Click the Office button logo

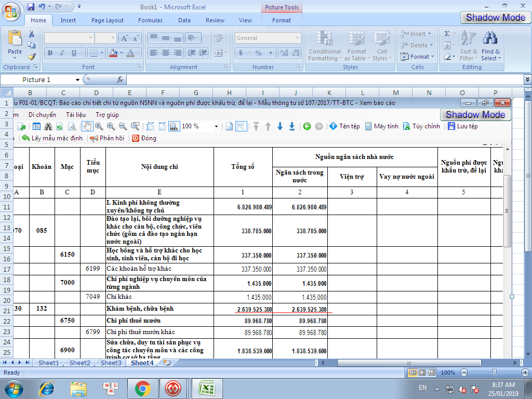coord(12,11)
